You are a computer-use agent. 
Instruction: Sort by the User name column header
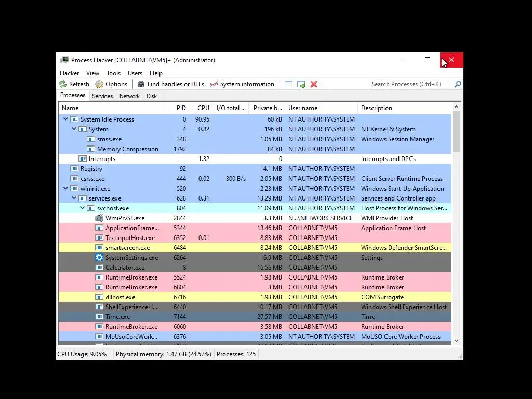coord(321,108)
